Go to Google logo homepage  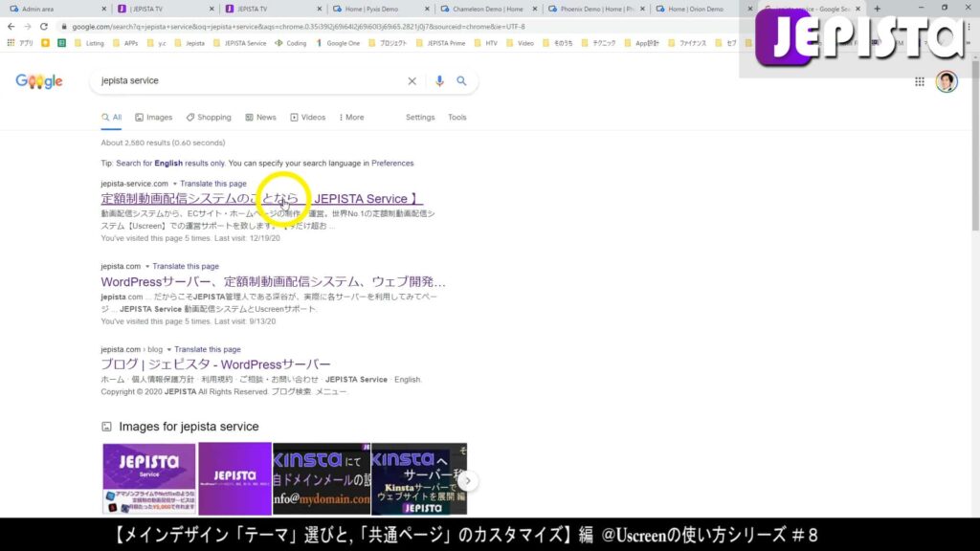point(38,81)
